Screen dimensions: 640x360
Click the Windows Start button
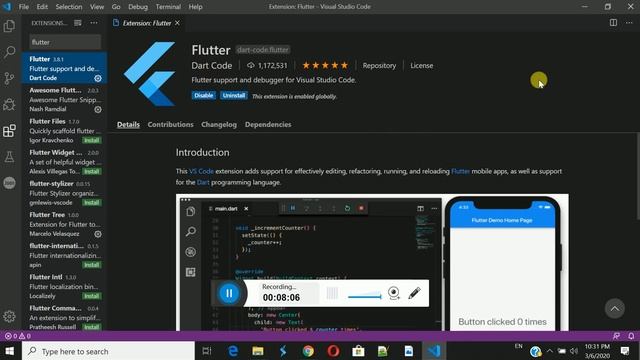pos(9,351)
